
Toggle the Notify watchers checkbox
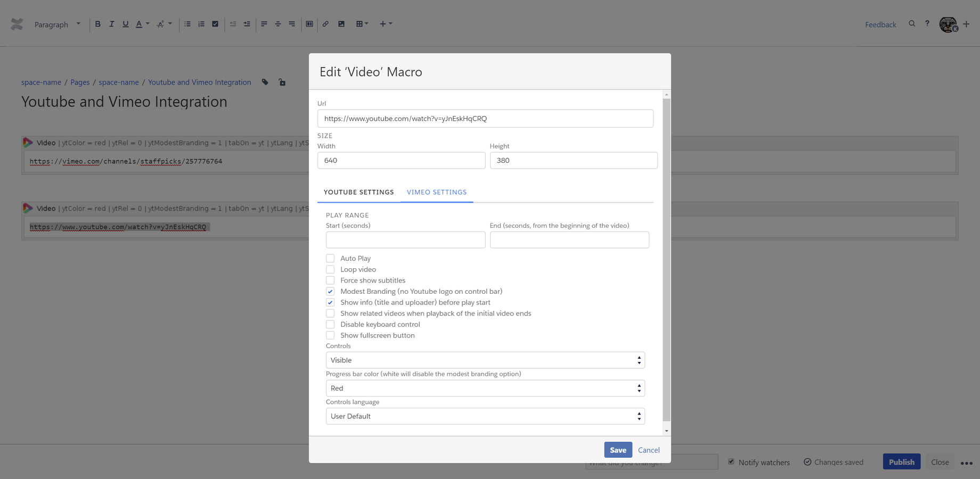pos(731,461)
